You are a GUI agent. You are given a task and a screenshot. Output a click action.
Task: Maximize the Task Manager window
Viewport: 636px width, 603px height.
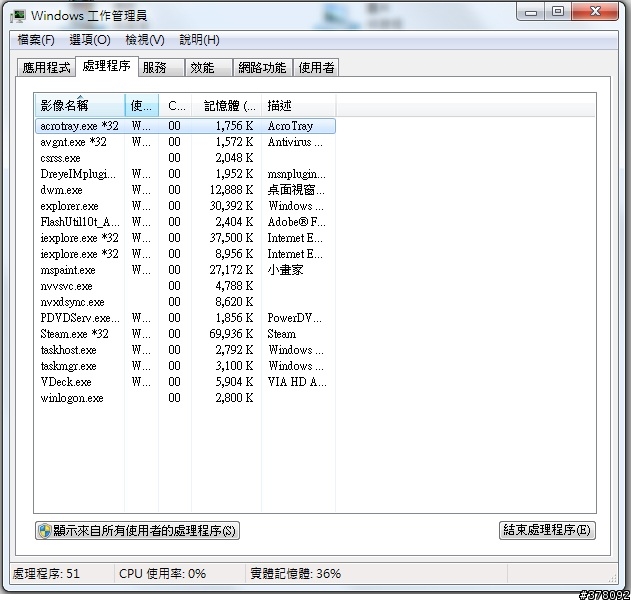coord(558,12)
